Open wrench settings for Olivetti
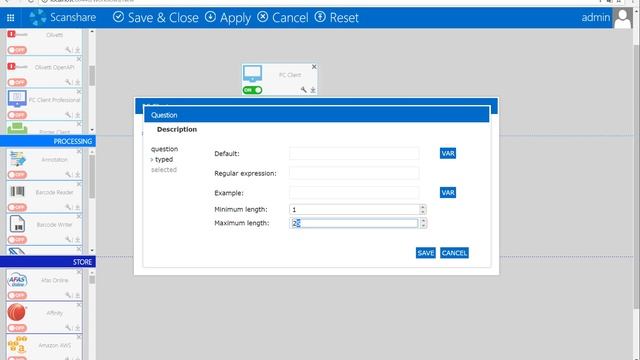Screen dimensions: 640x360 pyautogui.click(x=68, y=50)
